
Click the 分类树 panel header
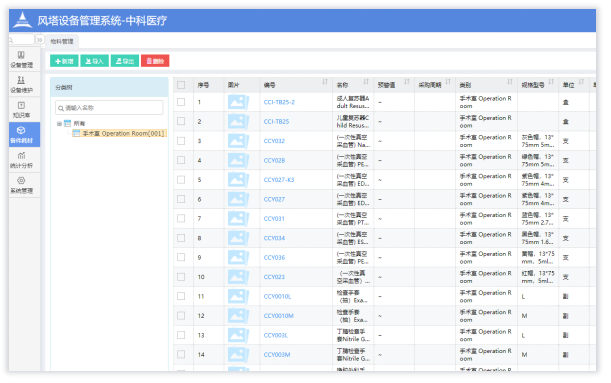click(x=109, y=87)
